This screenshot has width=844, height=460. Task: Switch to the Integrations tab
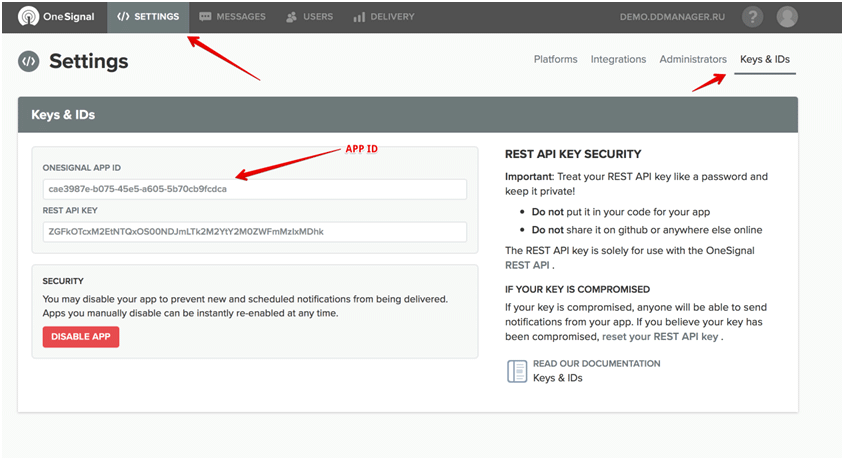(x=618, y=60)
